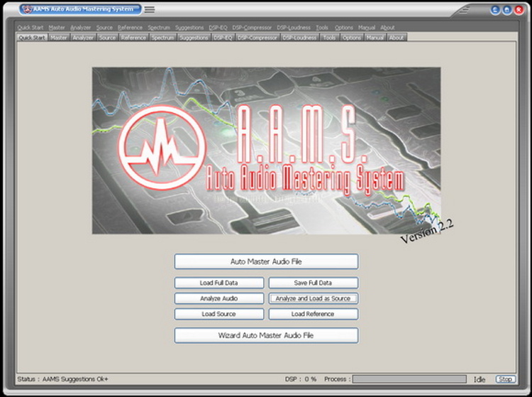This screenshot has width=532, height=397.
Task: Close the AAMS window
Action: point(519,10)
